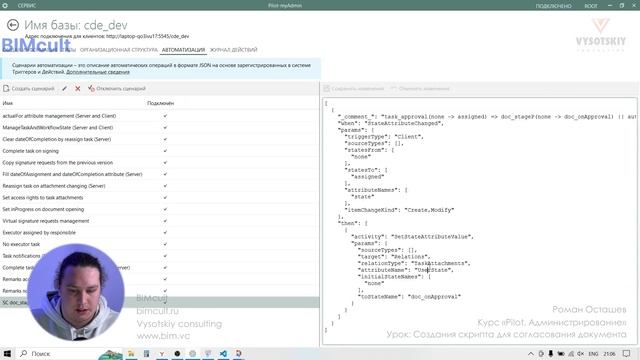The image size is (640, 360).
Task: Click "itemChangeKind": "Create,Modify" line
Action: point(399,210)
